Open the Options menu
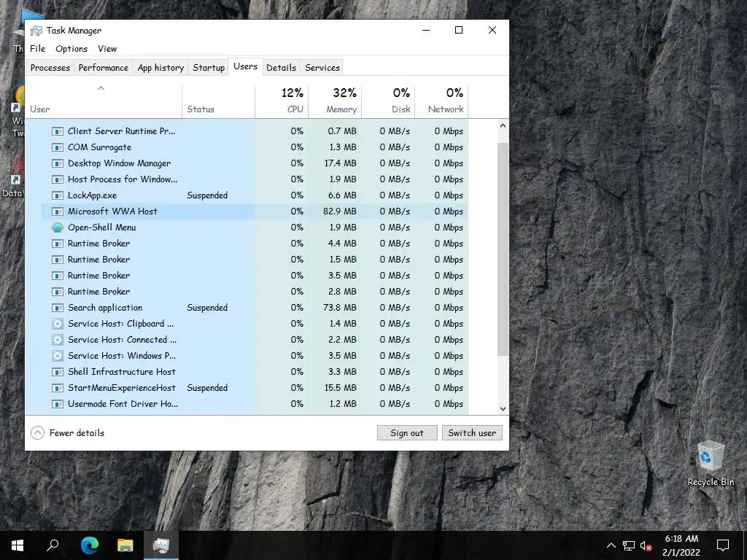Screen dimensions: 747x560 point(71,49)
